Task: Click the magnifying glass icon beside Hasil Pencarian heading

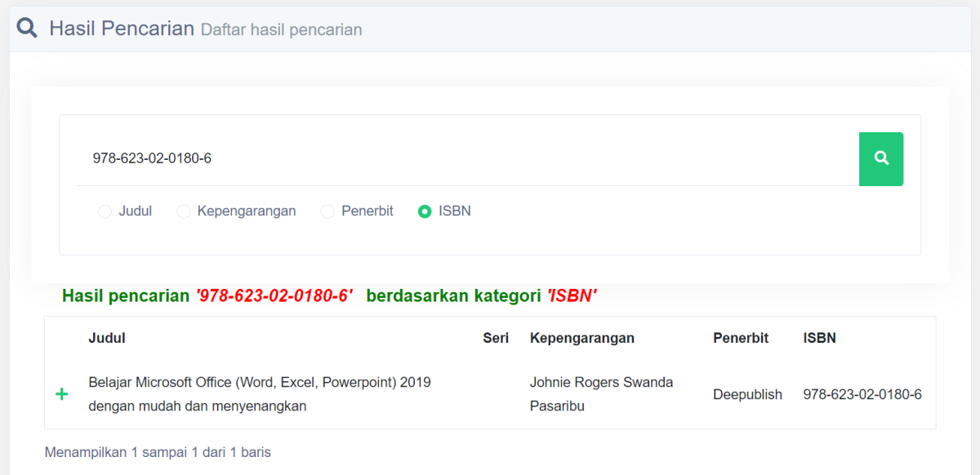Action: coord(27,27)
